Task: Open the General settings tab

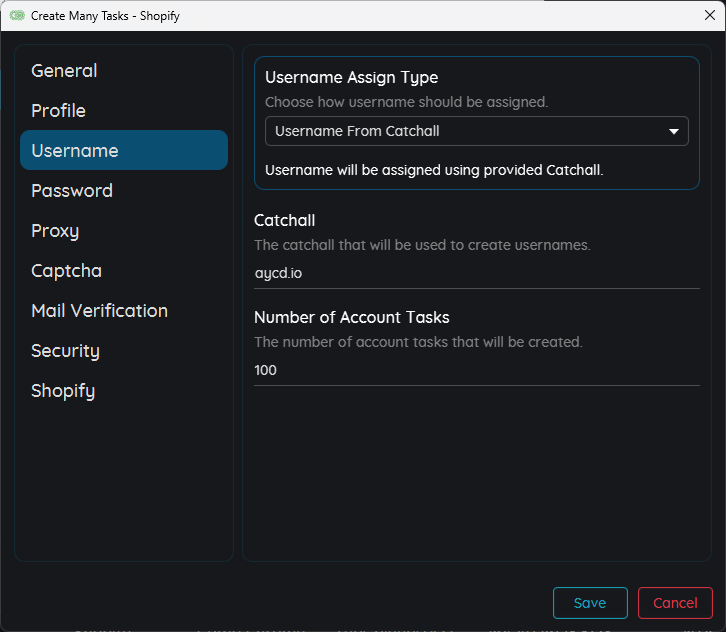Action: point(64,71)
